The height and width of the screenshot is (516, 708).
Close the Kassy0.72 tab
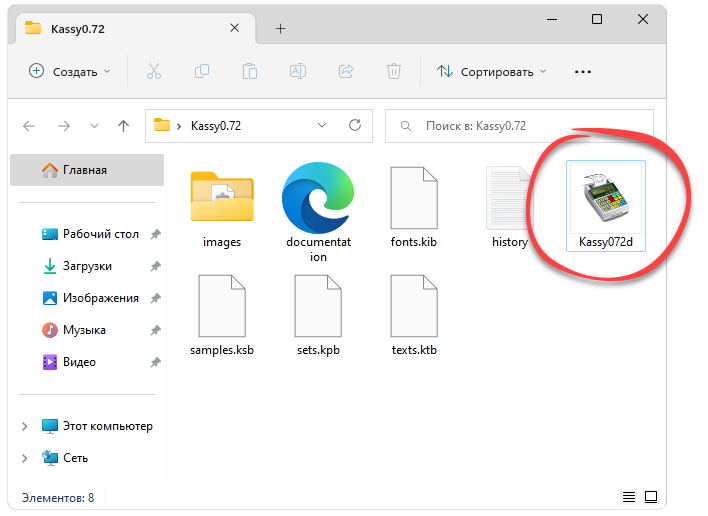pyautogui.click(x=234, y=28)
